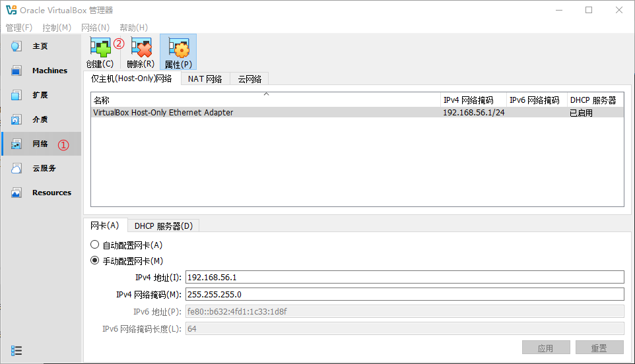Viewport: 635px width, 364px height.
Task: Sort by 名称 column header
Action: click(x=265, y=100)
